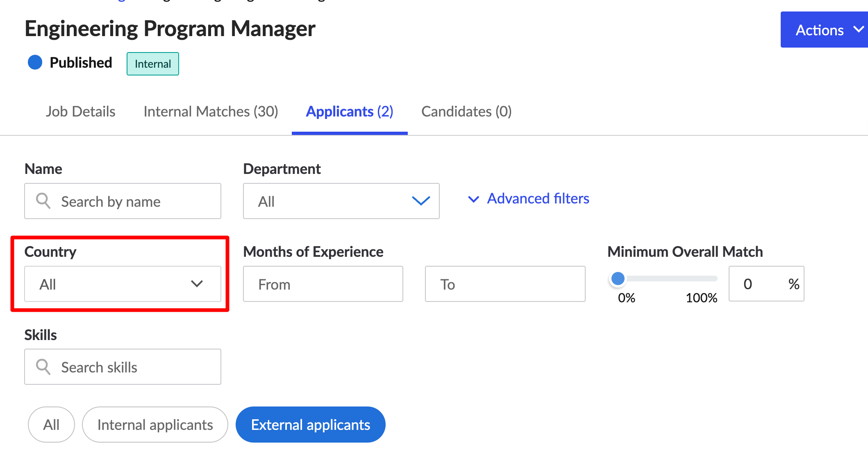Click the chevron next to Advanced filters
868x459 pixels.
point(473,199)
